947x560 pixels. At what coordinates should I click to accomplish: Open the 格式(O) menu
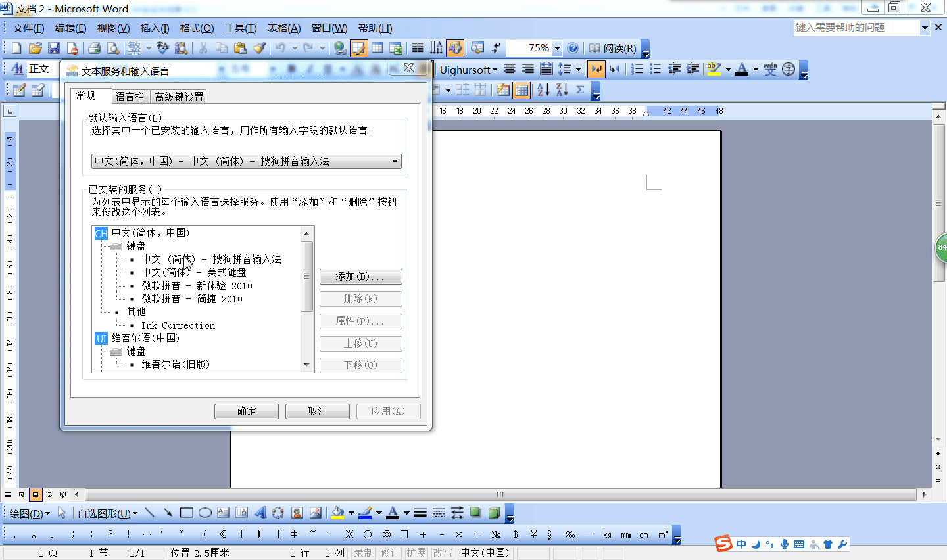coord(197,28)
